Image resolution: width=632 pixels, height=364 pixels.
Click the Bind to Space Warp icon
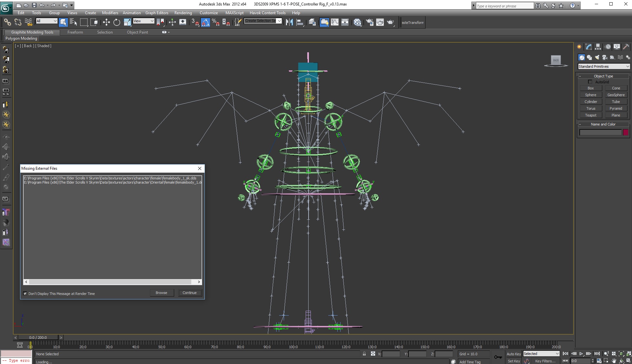point(28,22)
